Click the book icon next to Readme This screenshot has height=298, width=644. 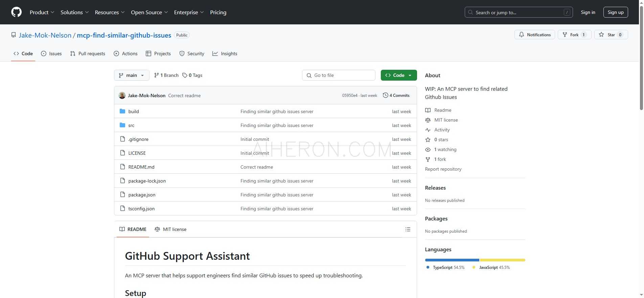(x=428, y=110)
